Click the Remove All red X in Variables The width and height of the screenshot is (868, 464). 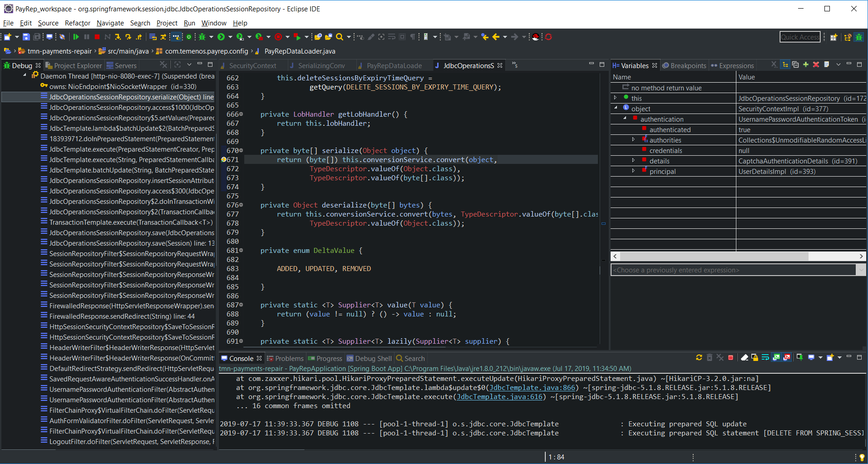click(x=816, y=65)
